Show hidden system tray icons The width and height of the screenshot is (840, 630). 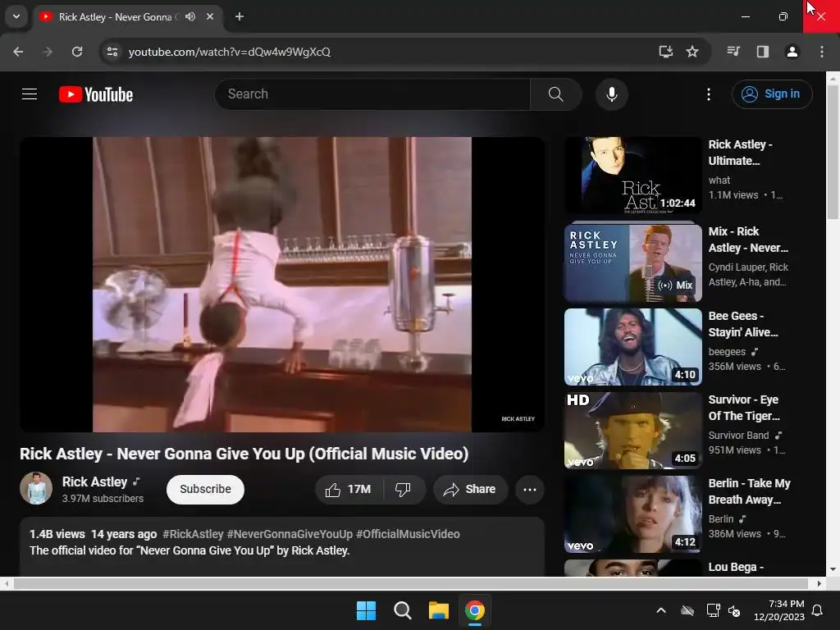tap(661, 610)
